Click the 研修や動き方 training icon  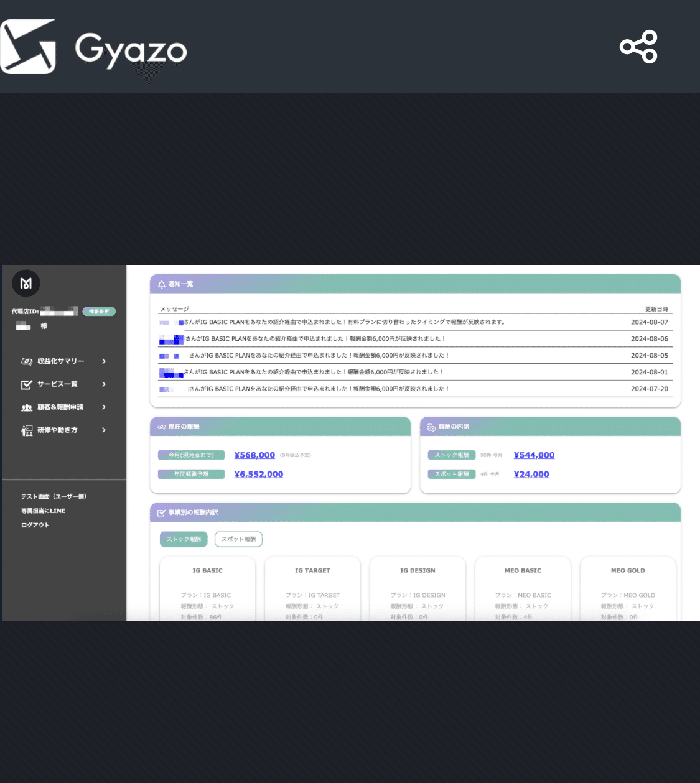(27, 430)
